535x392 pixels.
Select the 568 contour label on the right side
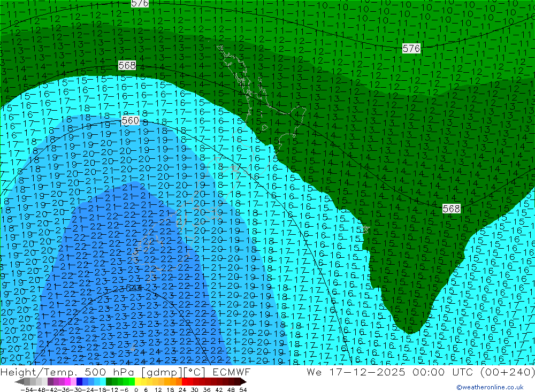point(452,209)
